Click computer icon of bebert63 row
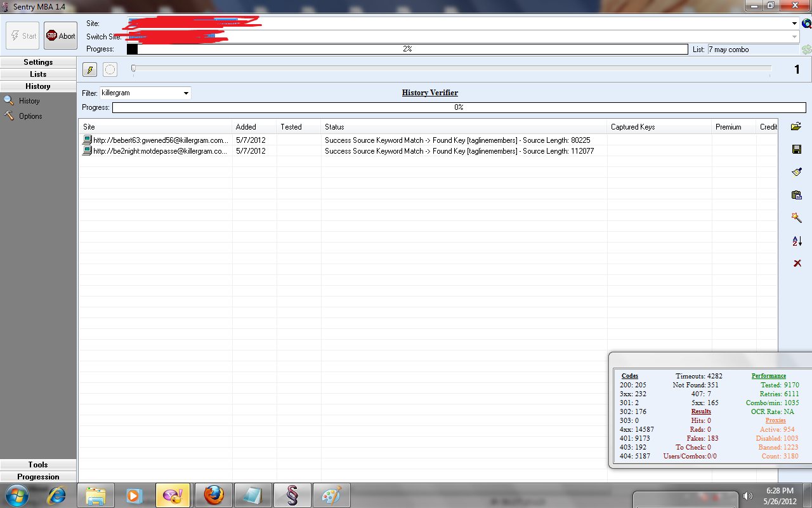This screenshot has height=508, width=812. click(87, 140)
